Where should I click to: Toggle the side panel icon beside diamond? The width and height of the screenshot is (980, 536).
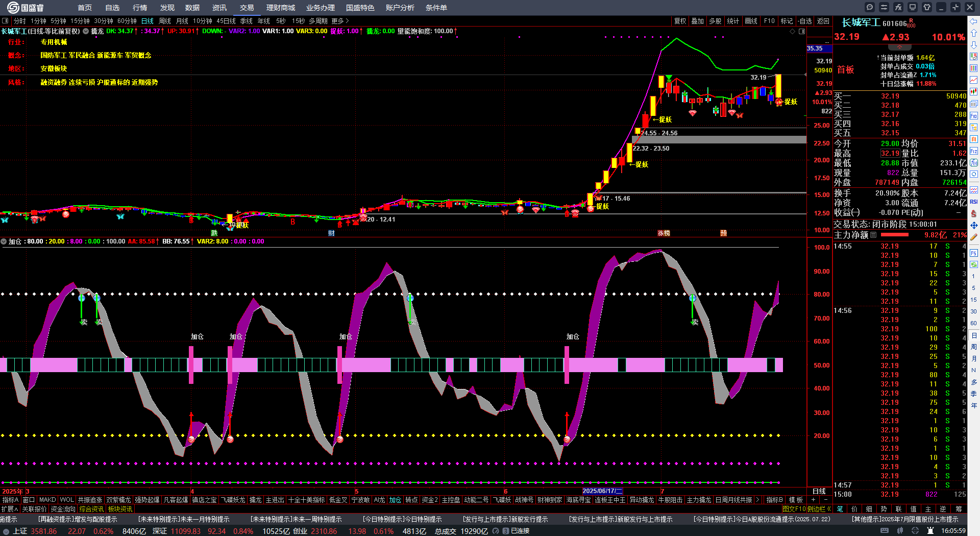(x=802, y=31)
